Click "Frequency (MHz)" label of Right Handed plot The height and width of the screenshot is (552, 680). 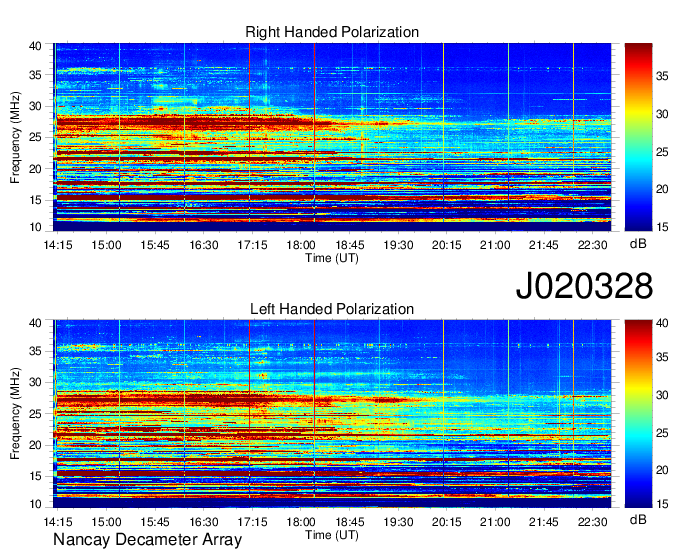coord(15,137)
